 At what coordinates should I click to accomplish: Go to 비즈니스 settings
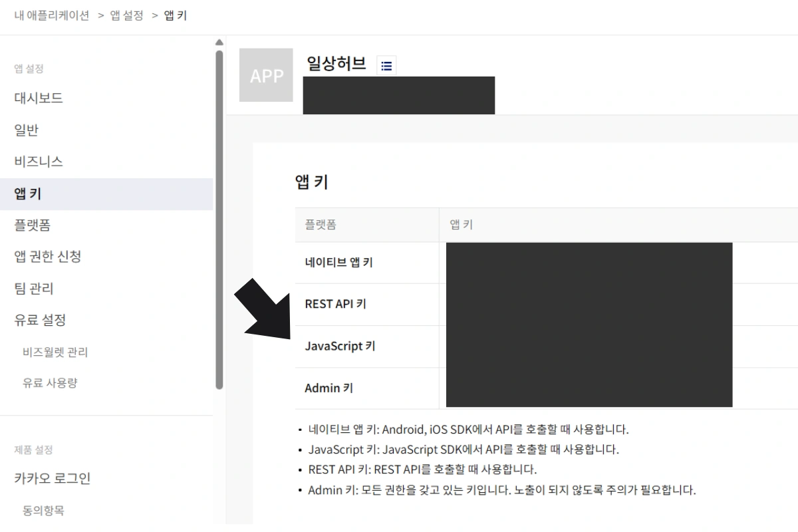tap(39, 162)
